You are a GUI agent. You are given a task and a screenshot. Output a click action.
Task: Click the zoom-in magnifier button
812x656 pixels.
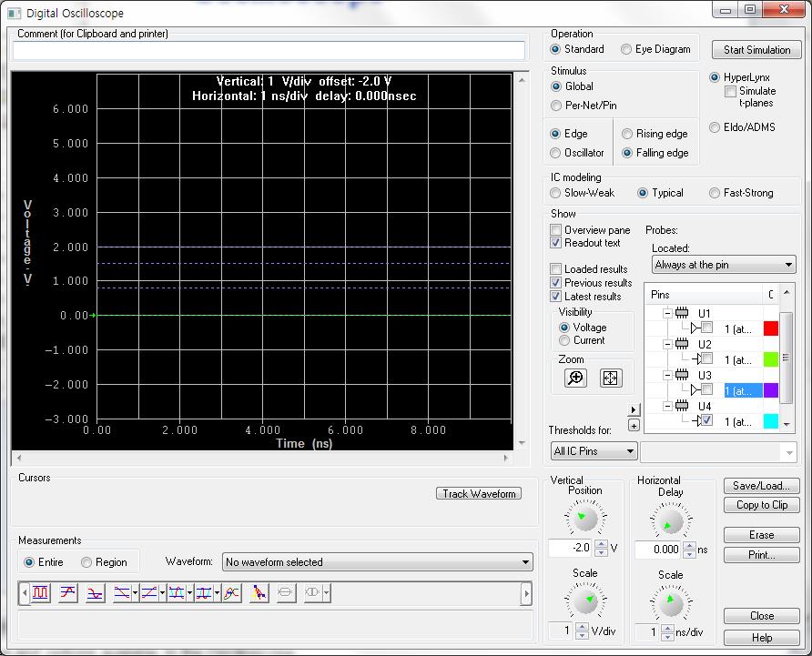coord(575,378)
